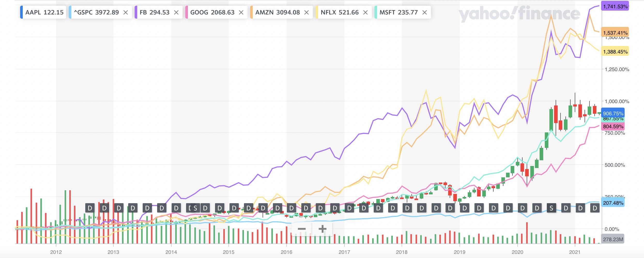
Task: Click the 2020 year label on the axis
Action: [517, 252]
